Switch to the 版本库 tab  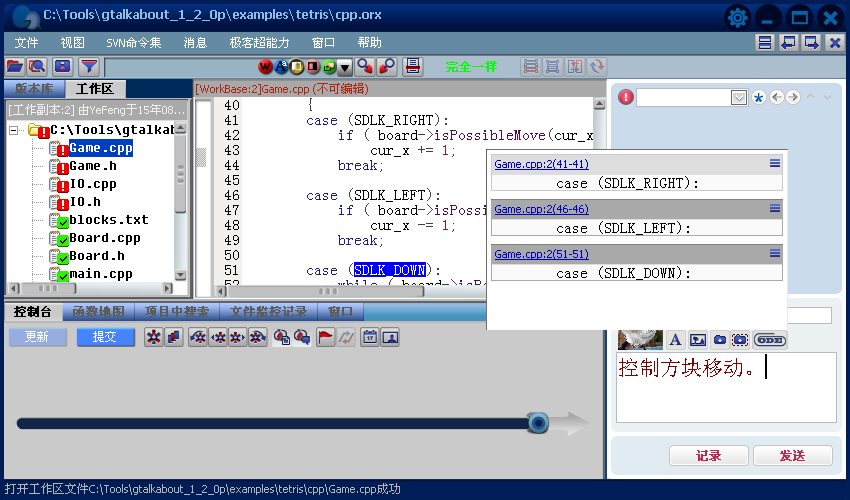pyautogui.click(x=34, y=88)
